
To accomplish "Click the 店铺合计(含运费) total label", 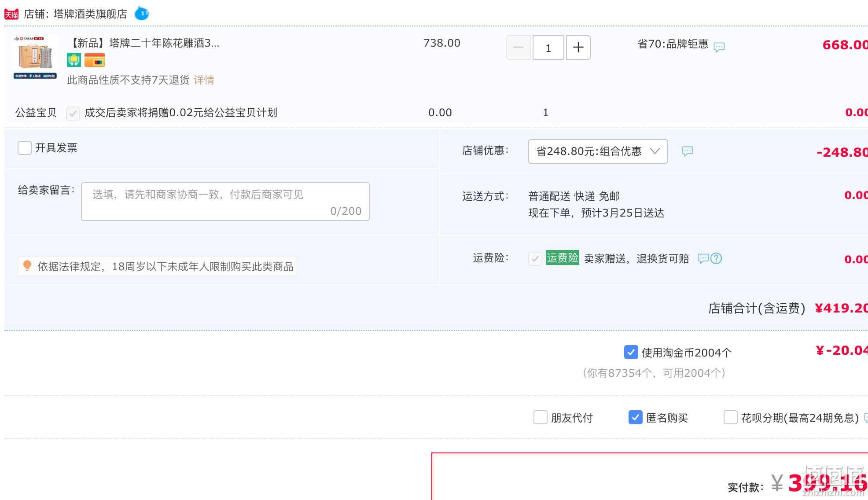I will coord(757,309).
